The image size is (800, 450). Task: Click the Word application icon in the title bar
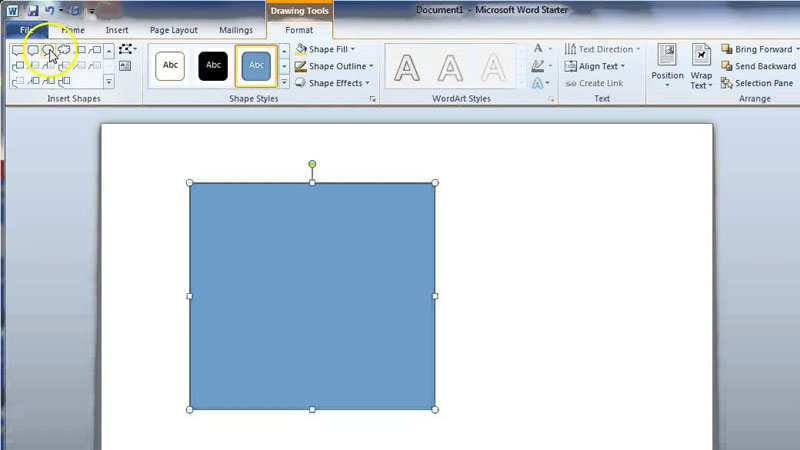[12, 11]
